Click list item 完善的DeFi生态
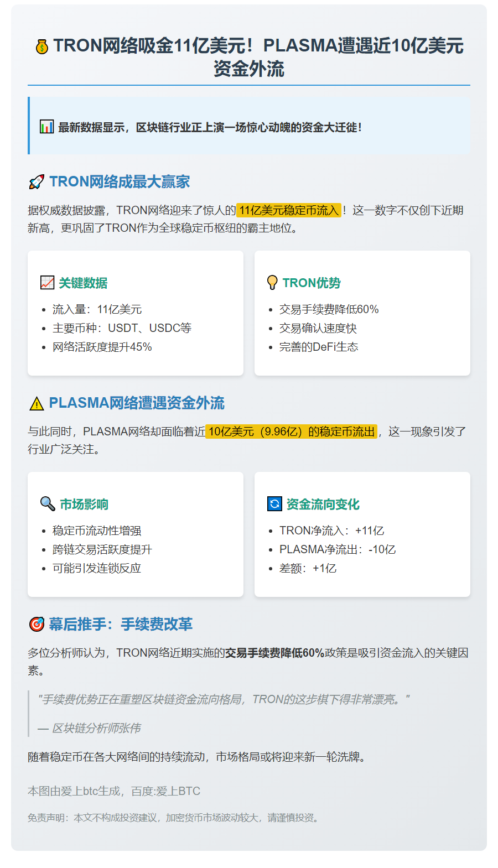Viewport: 498px width, 868px height. tap(319, 347)
